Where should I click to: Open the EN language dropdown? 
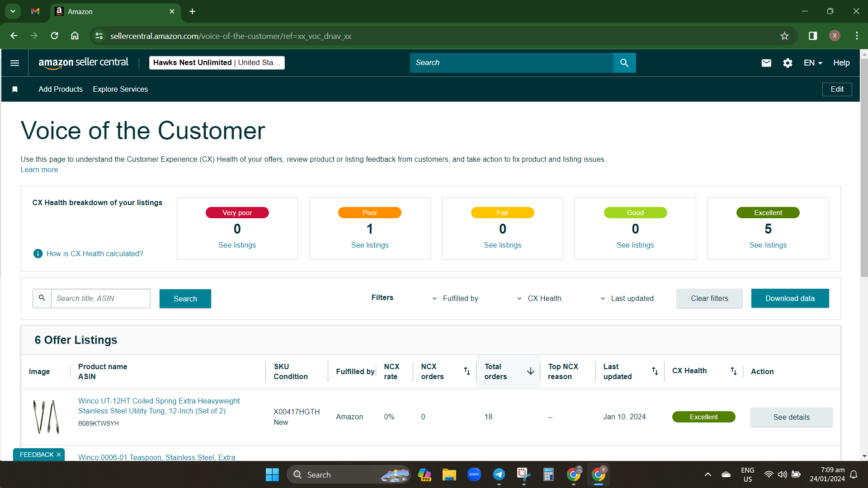tap(813, 63)
